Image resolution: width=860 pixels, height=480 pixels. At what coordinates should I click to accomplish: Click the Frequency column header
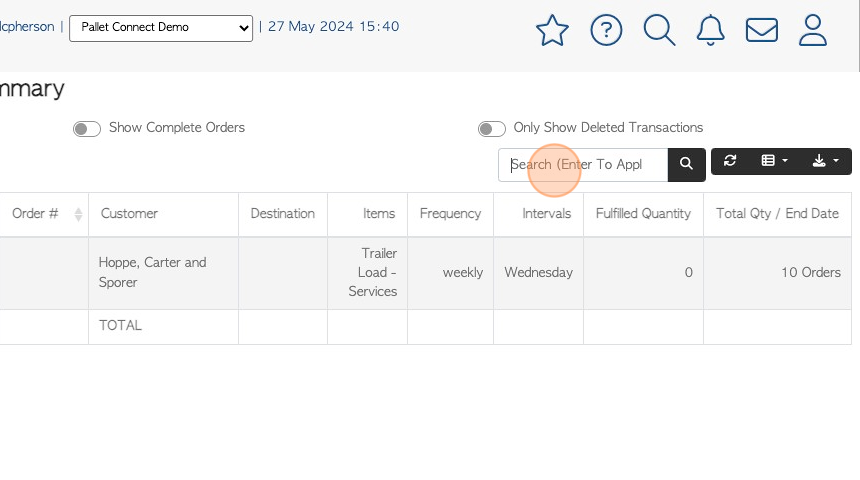point(450,214)
